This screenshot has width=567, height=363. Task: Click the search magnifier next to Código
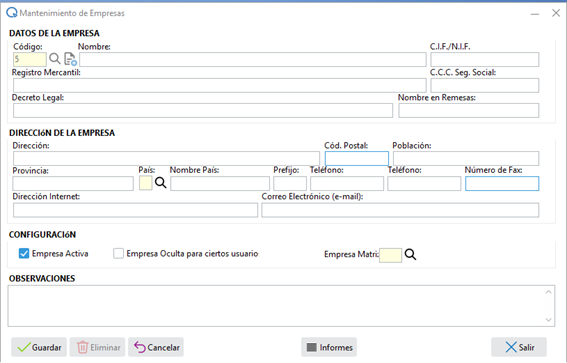point(55,59)
